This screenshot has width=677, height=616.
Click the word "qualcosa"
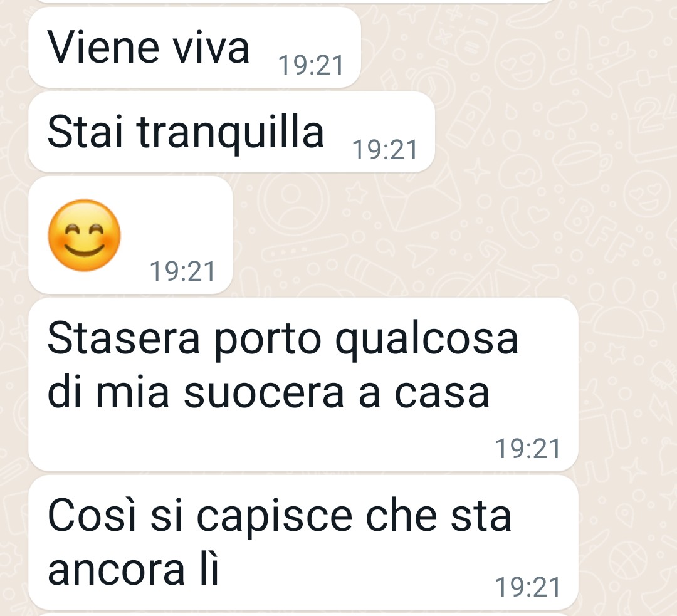[x=427, y=341]
